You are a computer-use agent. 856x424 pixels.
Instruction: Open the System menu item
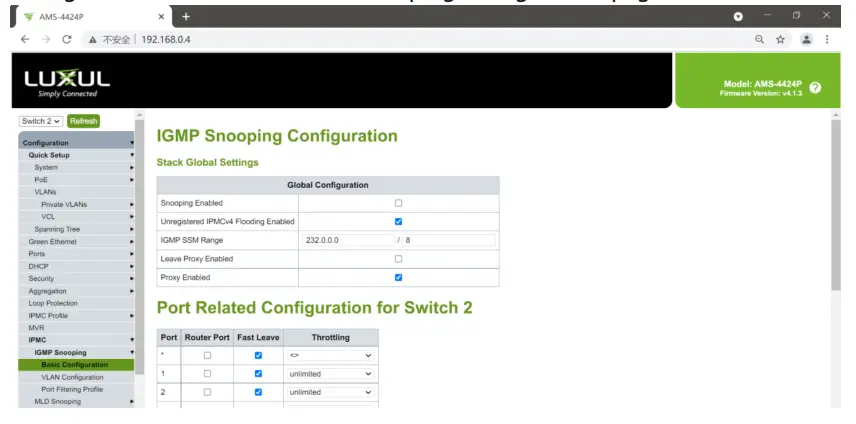click(76, 168)
